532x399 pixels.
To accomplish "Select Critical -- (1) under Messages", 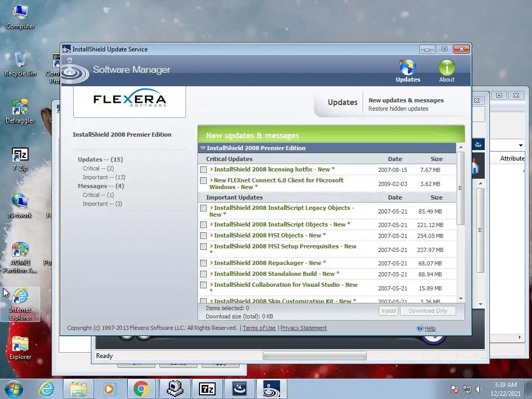I will point(98,195).
